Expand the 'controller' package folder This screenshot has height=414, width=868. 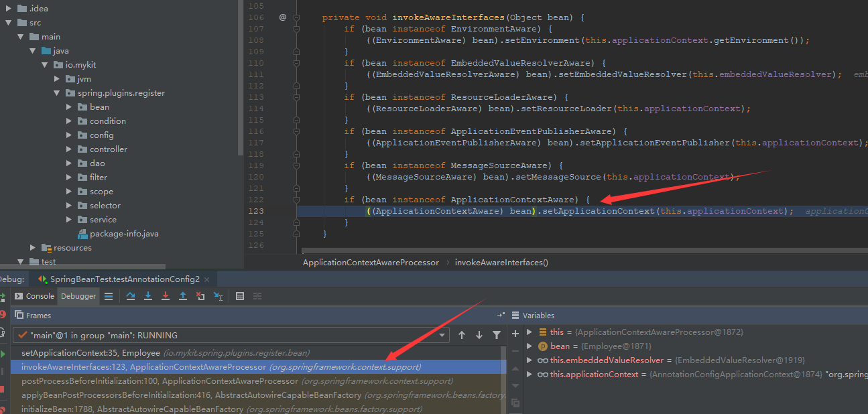[x=70, y=149]
